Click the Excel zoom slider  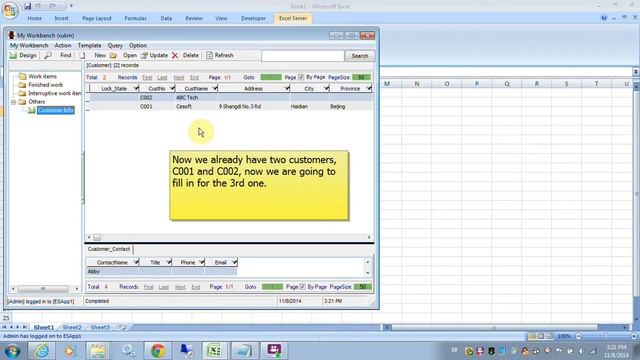coord(606,336)
